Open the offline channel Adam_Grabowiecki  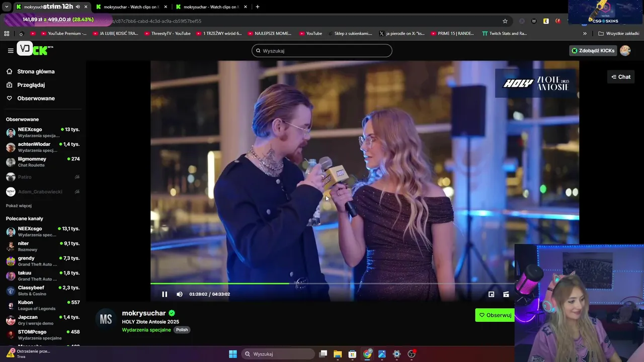[x=43, y=192]
